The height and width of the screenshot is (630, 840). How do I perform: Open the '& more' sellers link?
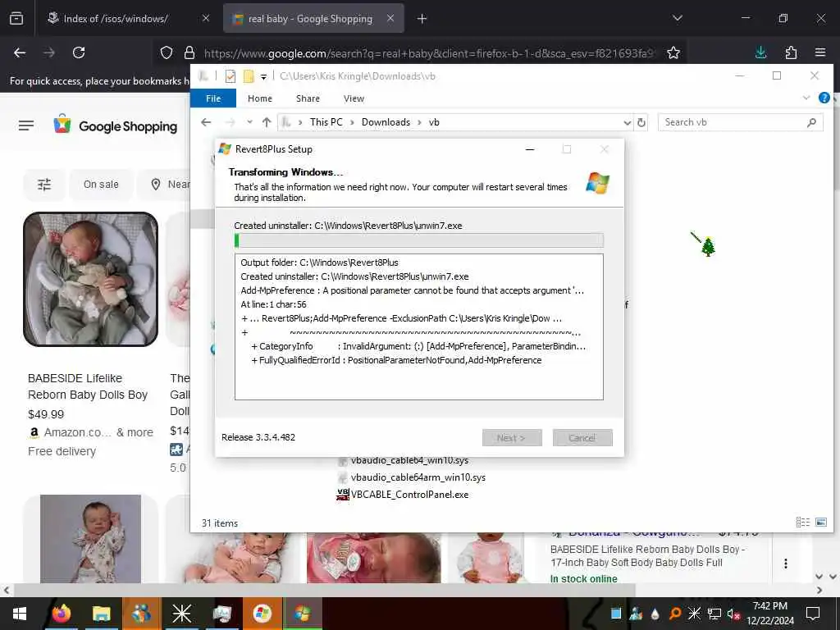(135, 432)
